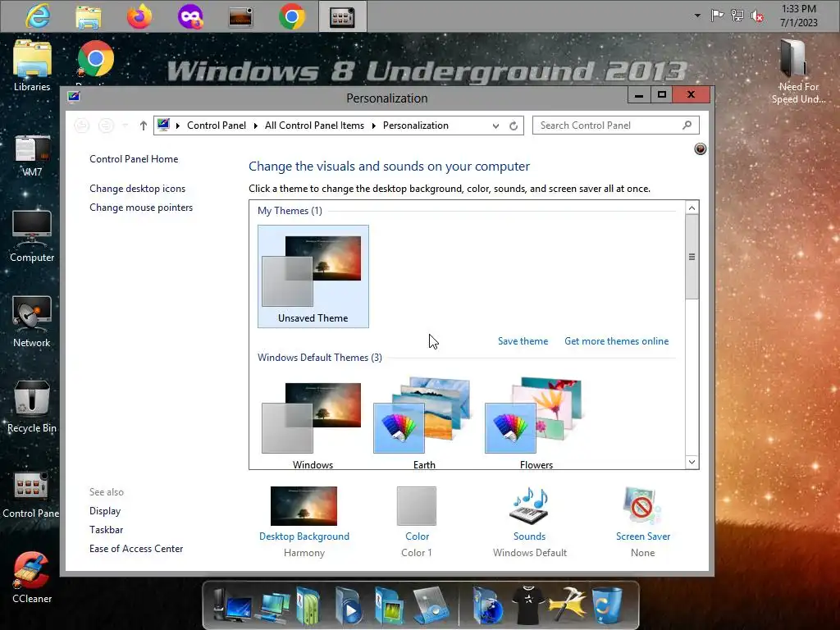
Task: Open Desktop Background Harmony settings
Action: [x=304, y=522]
